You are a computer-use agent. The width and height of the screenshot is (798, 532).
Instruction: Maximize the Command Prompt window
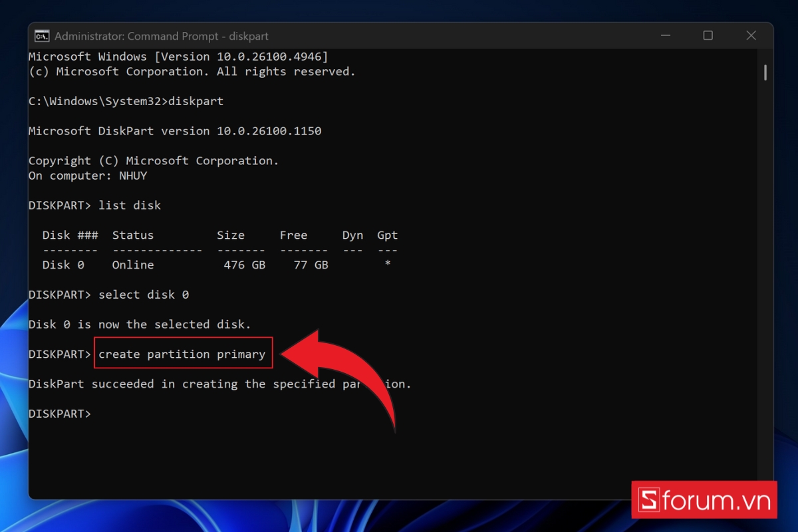pos(708,36)
